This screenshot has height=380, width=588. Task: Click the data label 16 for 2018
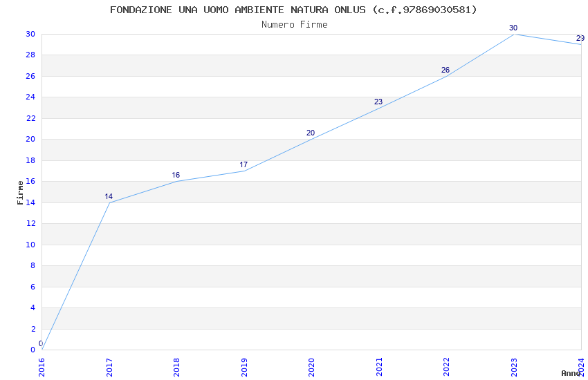click(176, 175)
